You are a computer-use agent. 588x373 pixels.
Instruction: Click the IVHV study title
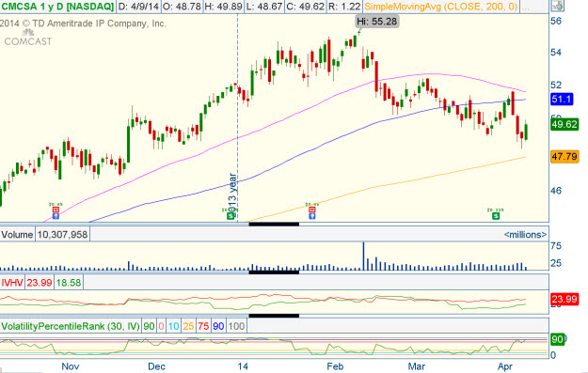tap(12, 283)
